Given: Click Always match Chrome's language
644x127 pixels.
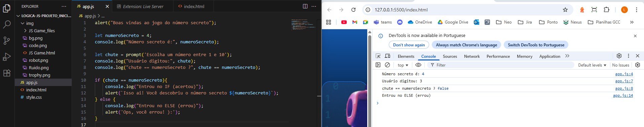Looking at the screenshot, I should pyautogui.click(x=466, y=45).
